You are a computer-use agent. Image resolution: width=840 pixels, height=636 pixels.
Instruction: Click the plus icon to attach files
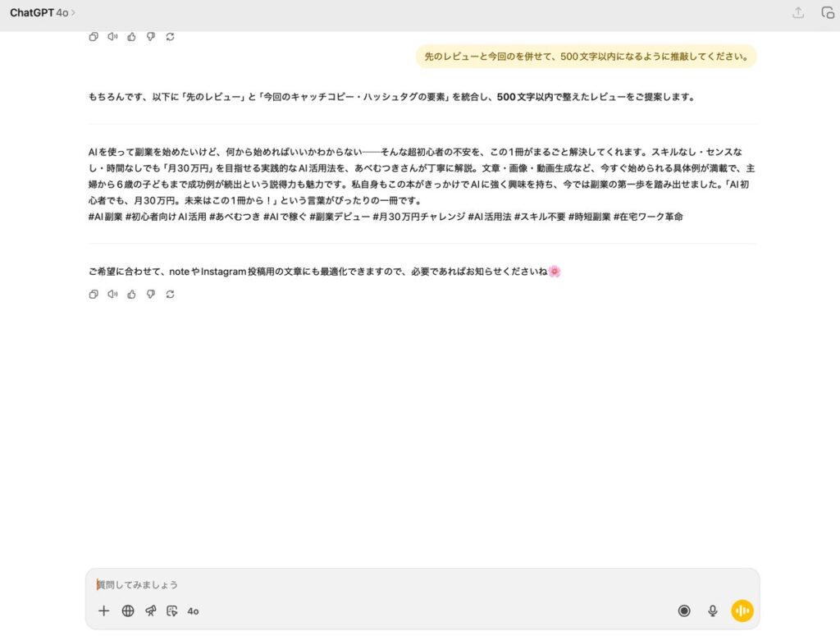(x=103, y=611)
